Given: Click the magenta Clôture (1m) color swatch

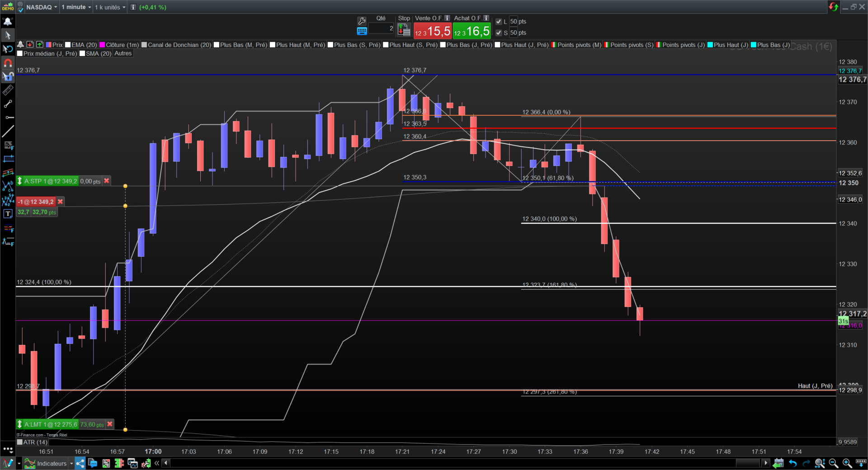Looking at the screenshot, I should pyautogui.click(x=102, y=45).
